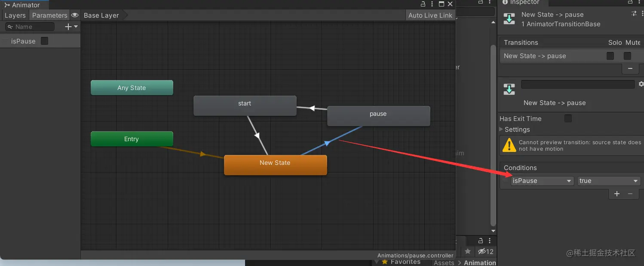The image size is (644, 266).
Task: Remove a condition with the minus button
Action: 630,194
